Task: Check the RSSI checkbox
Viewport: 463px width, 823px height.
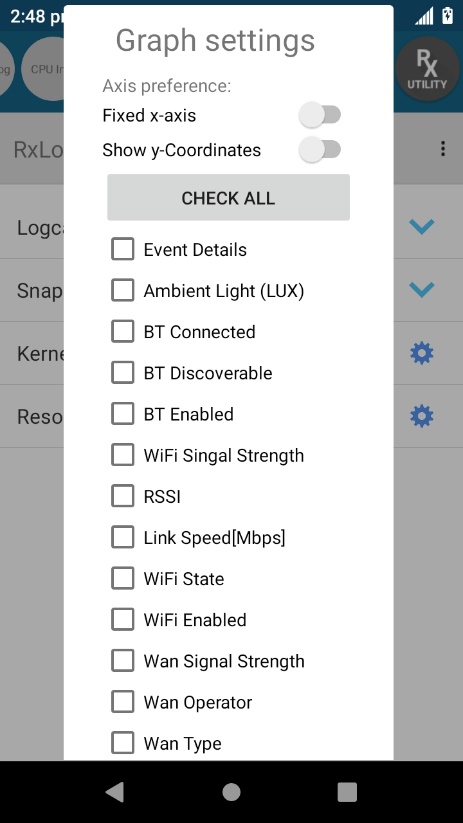Action: pyautogui.click(x=122, y=496)
